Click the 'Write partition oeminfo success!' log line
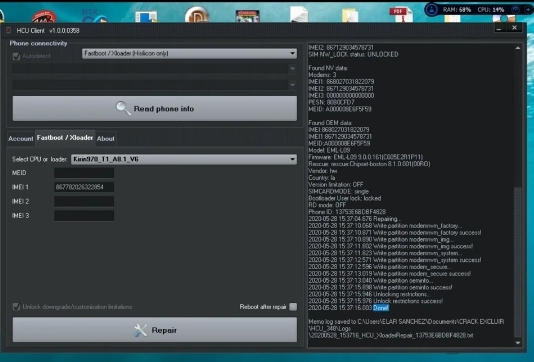The height and width of the screenshot is (362, 534). tap(380, 287)
